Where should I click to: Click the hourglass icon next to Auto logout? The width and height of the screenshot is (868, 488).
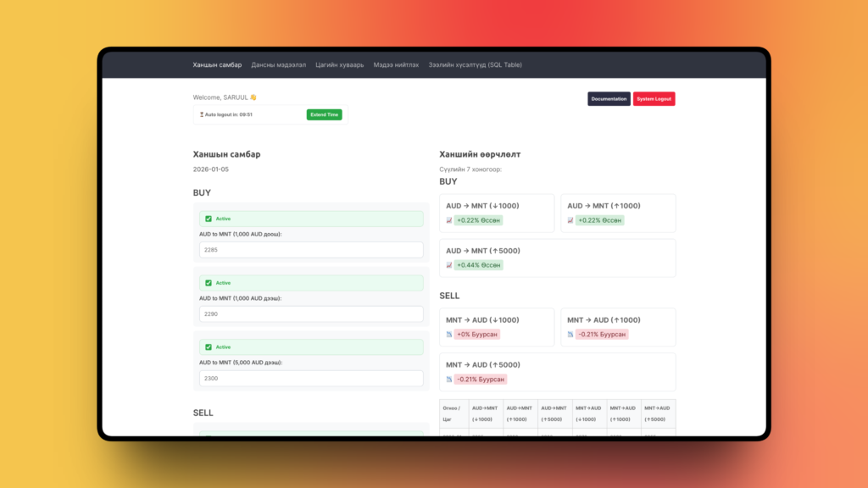[x=202, y=114]
